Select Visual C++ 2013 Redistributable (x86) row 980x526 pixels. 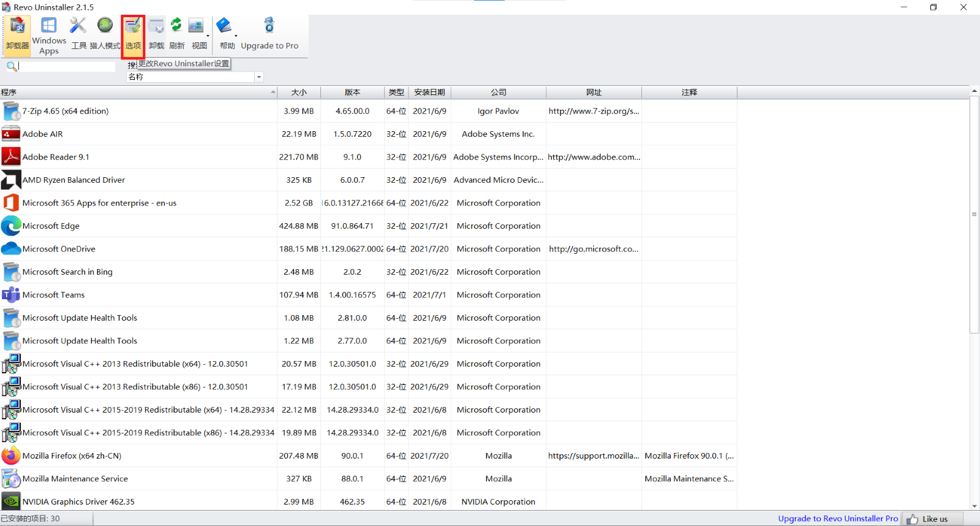(x=368, y=387)
